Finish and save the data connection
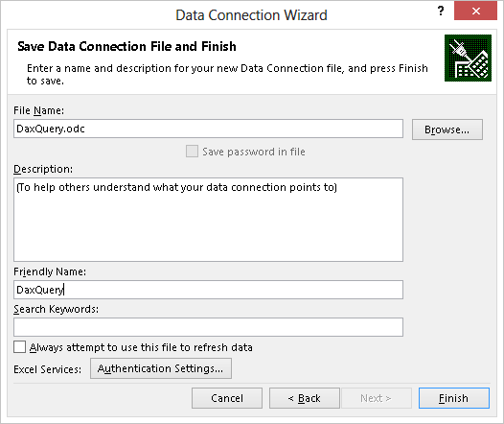 454,398
